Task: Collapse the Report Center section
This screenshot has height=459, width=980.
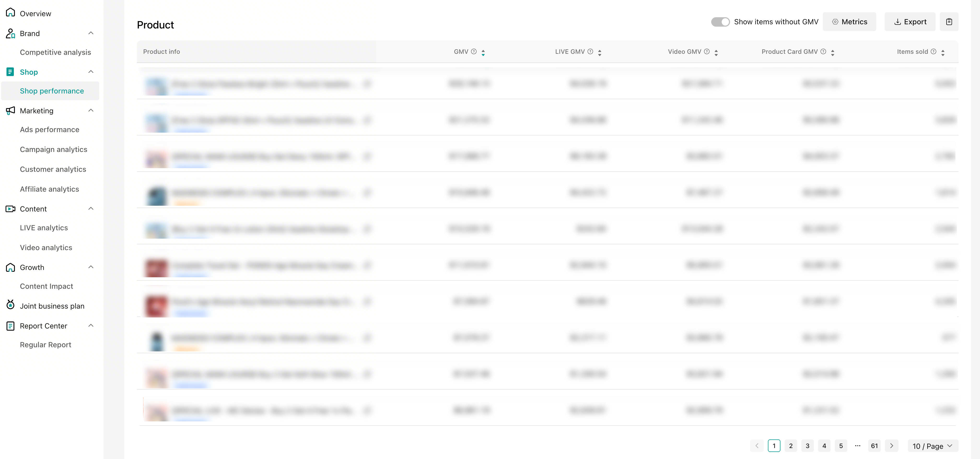Action: pos(91,326)
